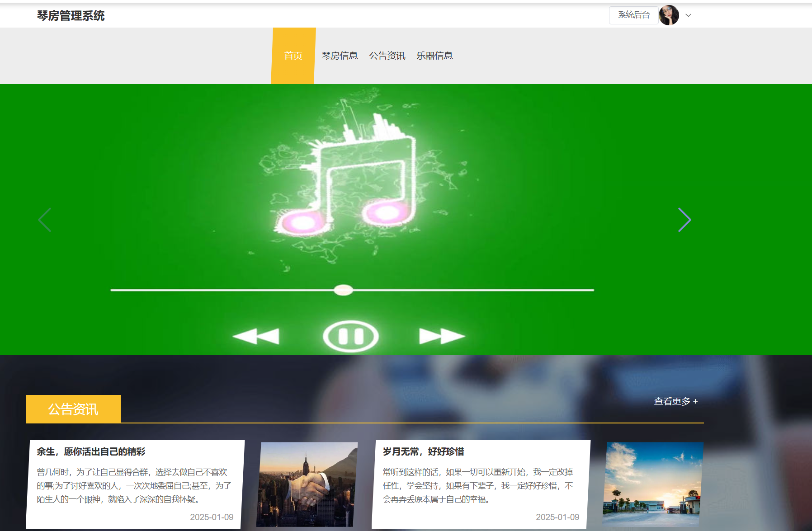
Task: Click the 琴房管理系统 site title
Action: click(71, 16)
